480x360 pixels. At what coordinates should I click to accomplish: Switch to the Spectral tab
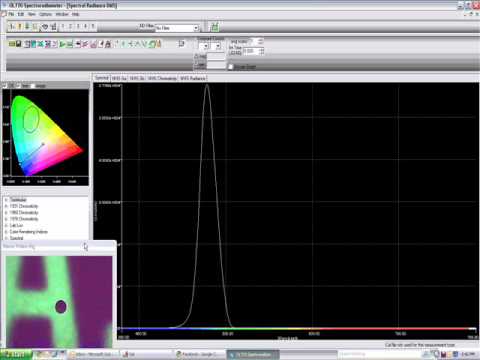tap(102, 78)
